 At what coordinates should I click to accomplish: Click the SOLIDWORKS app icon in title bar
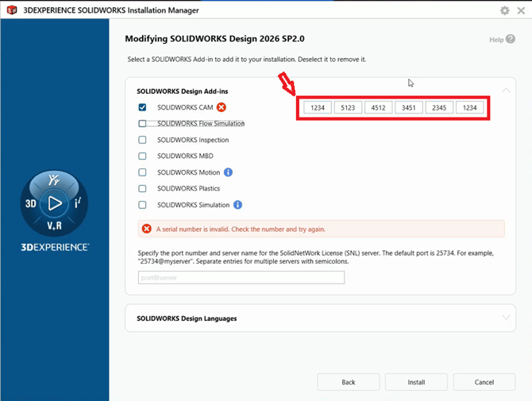coord(12,10)
